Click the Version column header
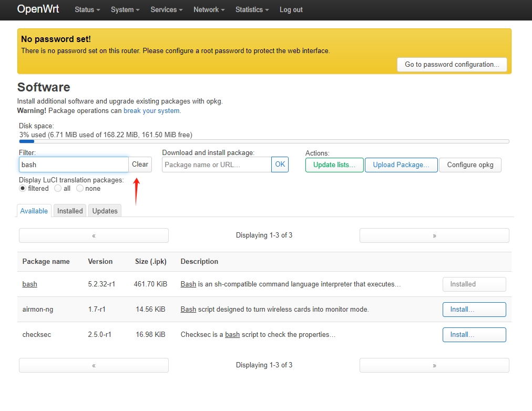Image resolution: width=532 pixels, height=411 pixels. pos(100,261)
